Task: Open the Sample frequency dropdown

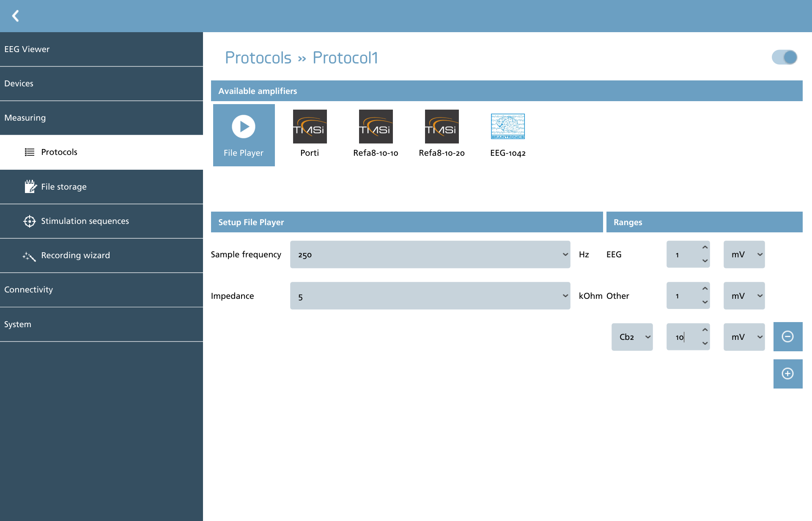Action: 430,254
